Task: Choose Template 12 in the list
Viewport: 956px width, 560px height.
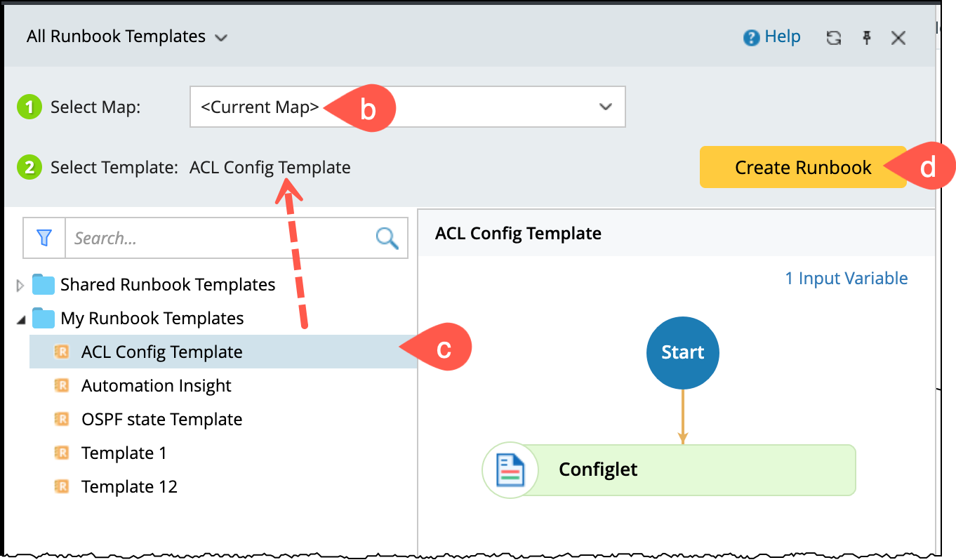Action: (129, 487)
